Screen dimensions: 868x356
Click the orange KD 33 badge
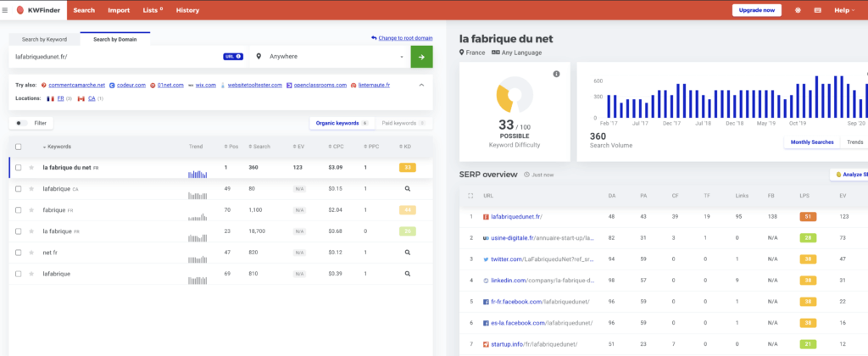(x=407, y=168)
